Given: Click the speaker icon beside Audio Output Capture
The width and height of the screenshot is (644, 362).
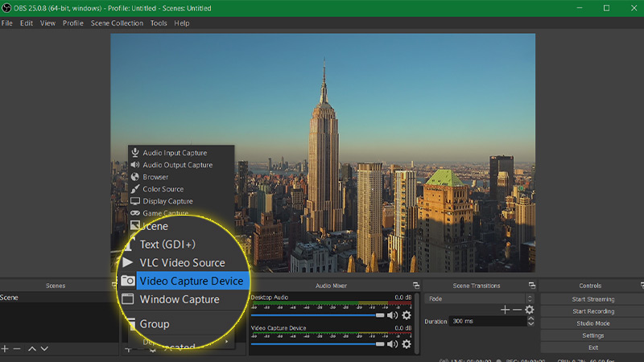Looking at the screenshot, I should 134,165.
